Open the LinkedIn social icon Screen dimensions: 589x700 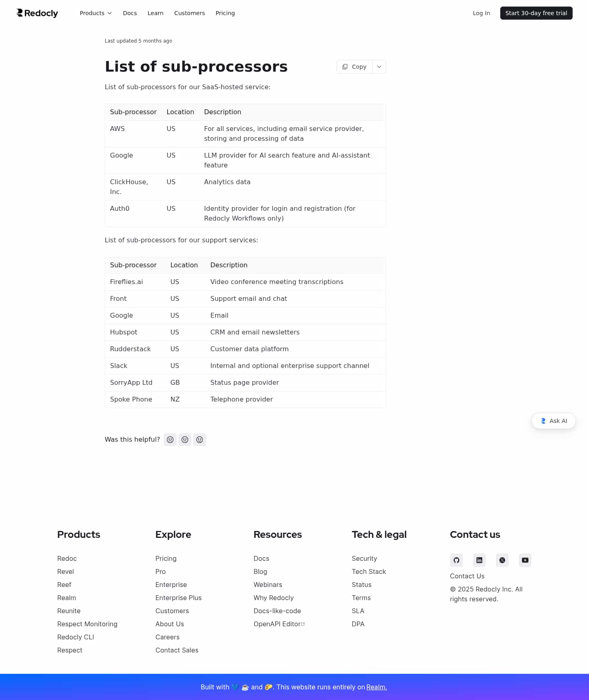[479, 560]
